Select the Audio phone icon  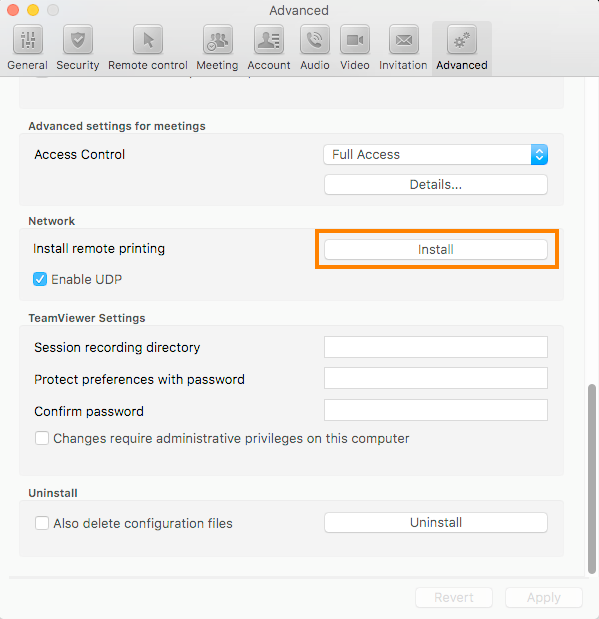click(x=315, y=39)
